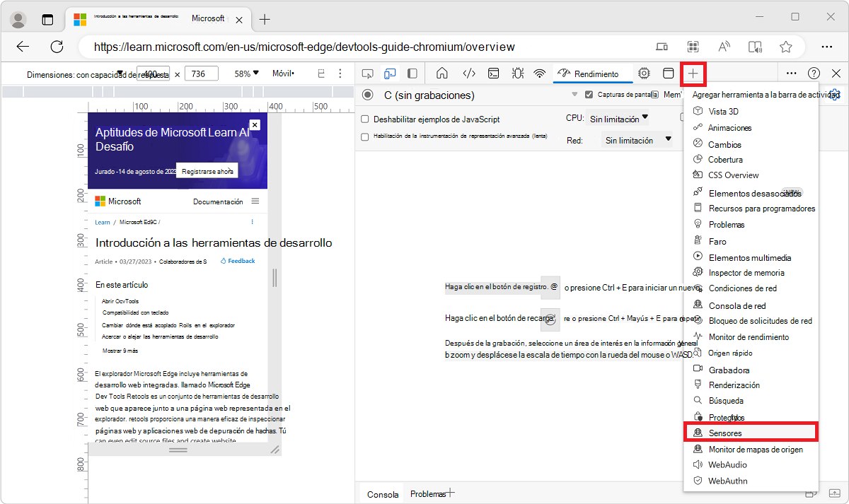Open Móvil device type dropdown
This screenshot has height=504, width=849.
(283, 74)
